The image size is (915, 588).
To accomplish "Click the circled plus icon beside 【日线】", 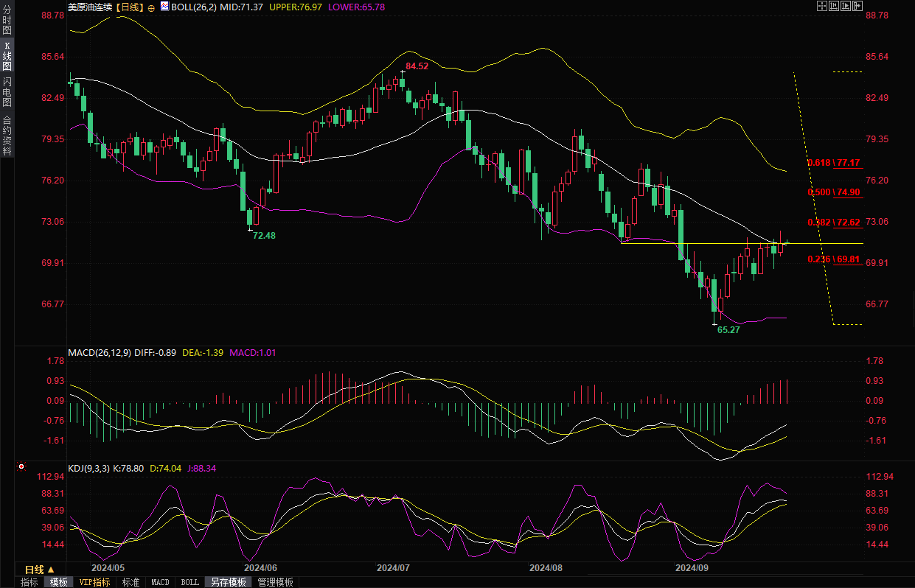I will point(151,7).
